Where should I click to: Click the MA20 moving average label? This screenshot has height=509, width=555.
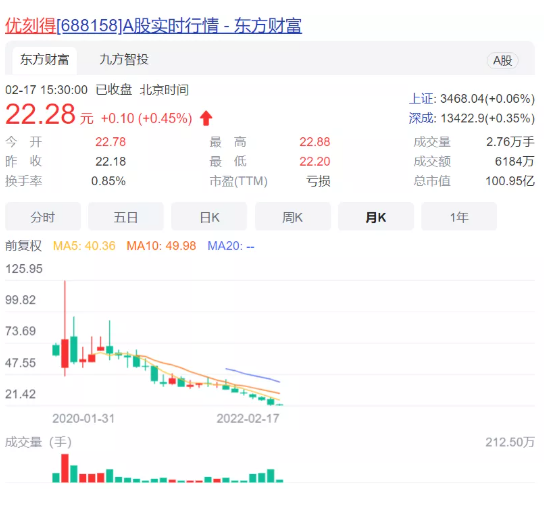point(231,246)
